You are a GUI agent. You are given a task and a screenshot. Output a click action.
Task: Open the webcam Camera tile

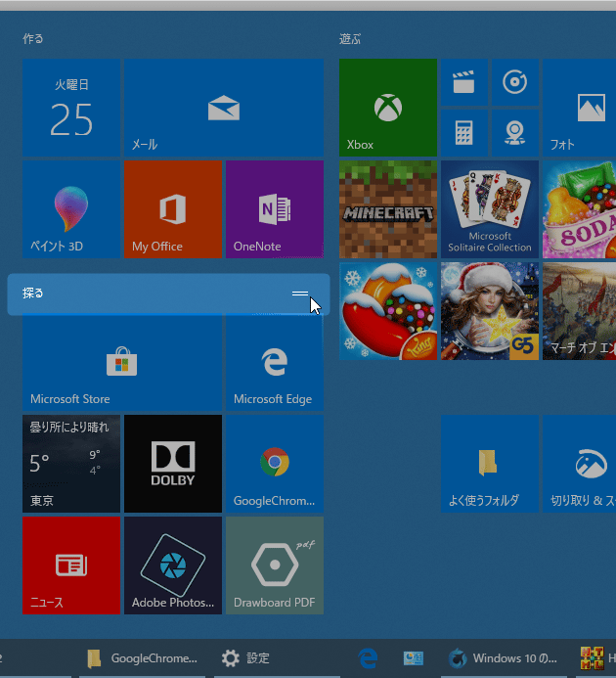[515, 133]
